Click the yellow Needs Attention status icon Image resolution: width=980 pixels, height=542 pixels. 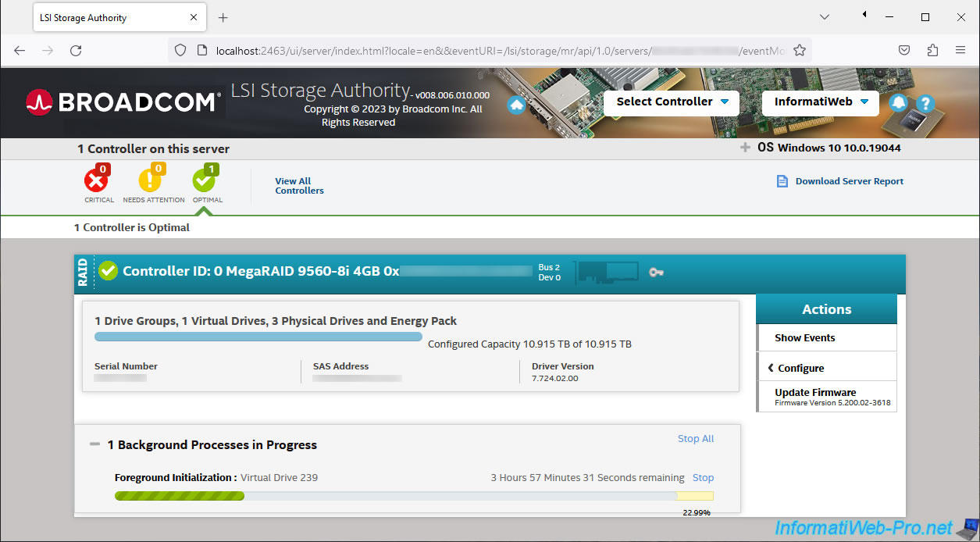point(151,180)
